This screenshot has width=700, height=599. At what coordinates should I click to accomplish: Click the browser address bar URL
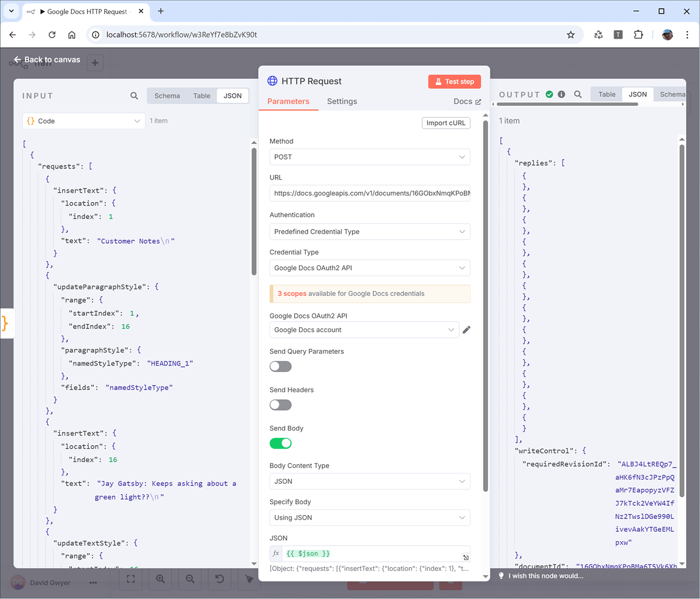(x=182, y=35)
